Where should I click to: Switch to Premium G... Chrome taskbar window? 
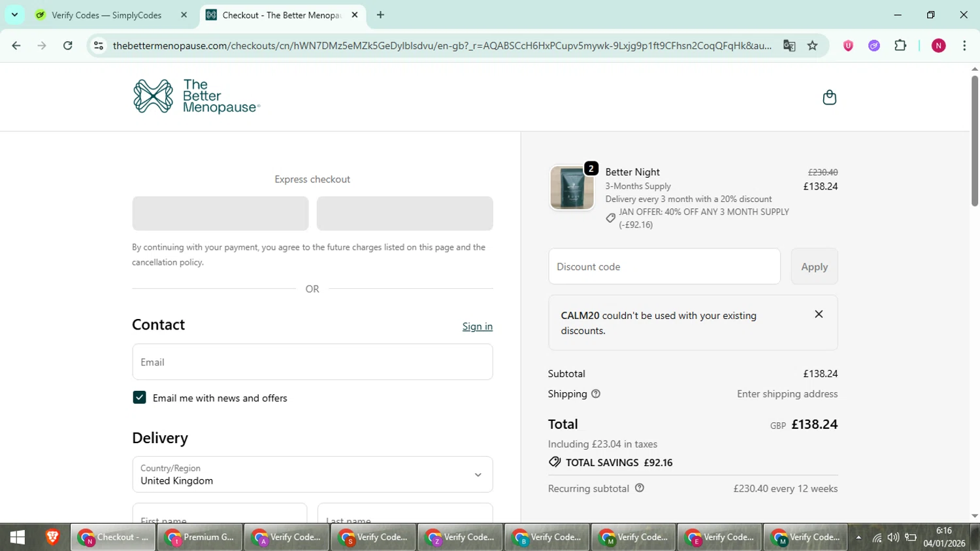199,537
